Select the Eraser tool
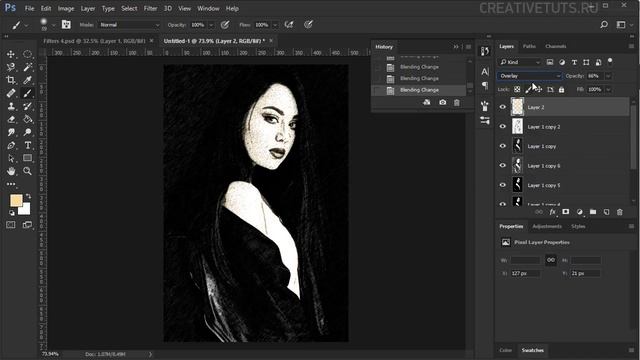This screenshot has height=360, width=640. tap(11, 119)
